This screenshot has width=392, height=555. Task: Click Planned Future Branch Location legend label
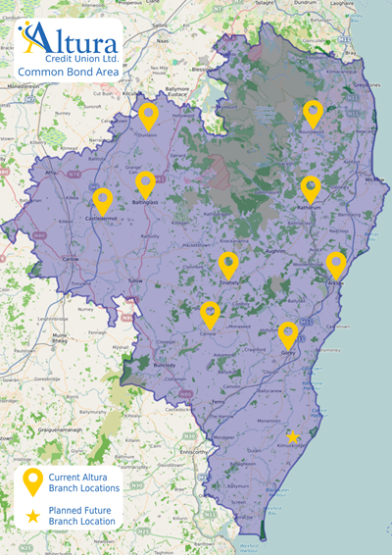coord(82,516)
